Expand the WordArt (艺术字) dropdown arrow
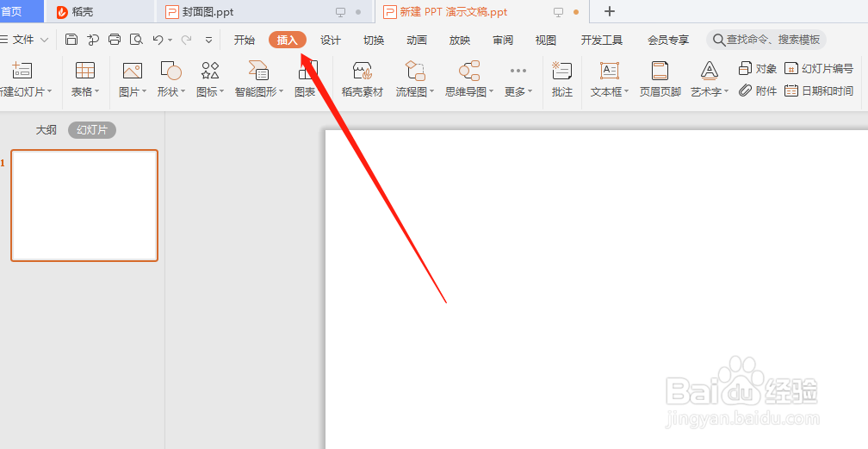The width and height of the screenshot is (868, 449). [x=726, y=91]
